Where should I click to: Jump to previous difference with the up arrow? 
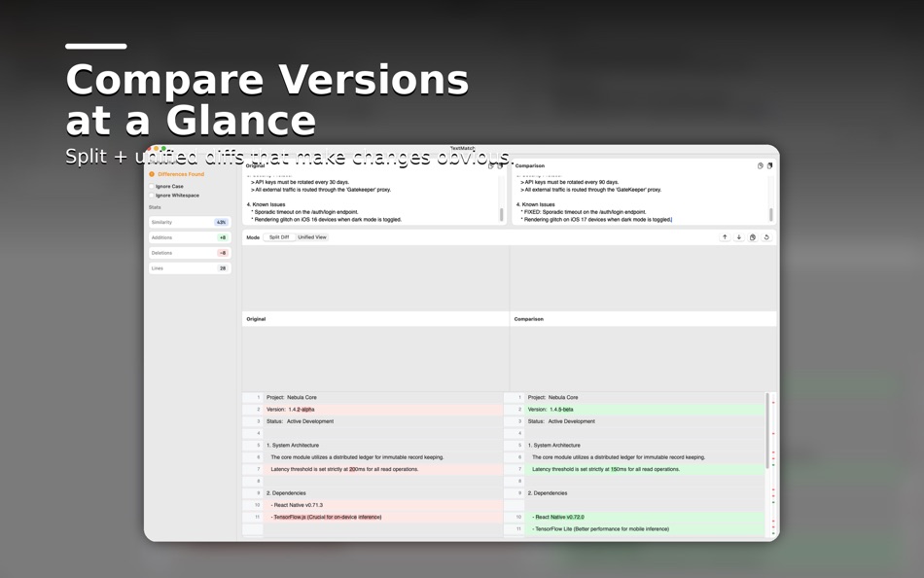(x=725, y=237)
